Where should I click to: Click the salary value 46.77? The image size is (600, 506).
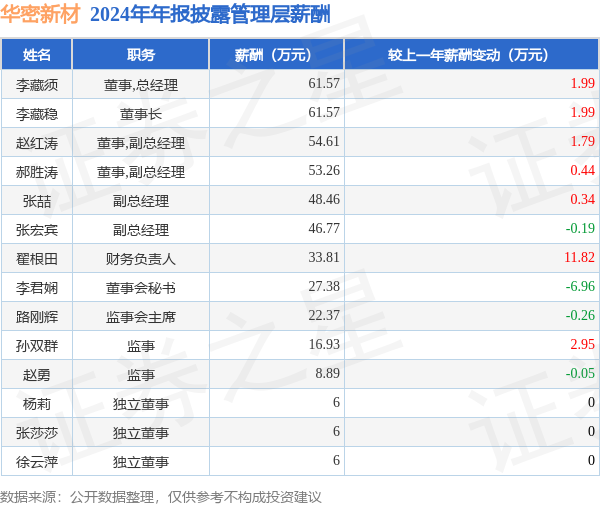coord(324,228)
